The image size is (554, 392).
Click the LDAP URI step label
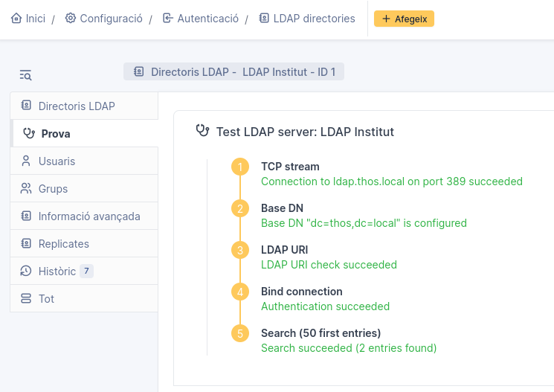284,250
